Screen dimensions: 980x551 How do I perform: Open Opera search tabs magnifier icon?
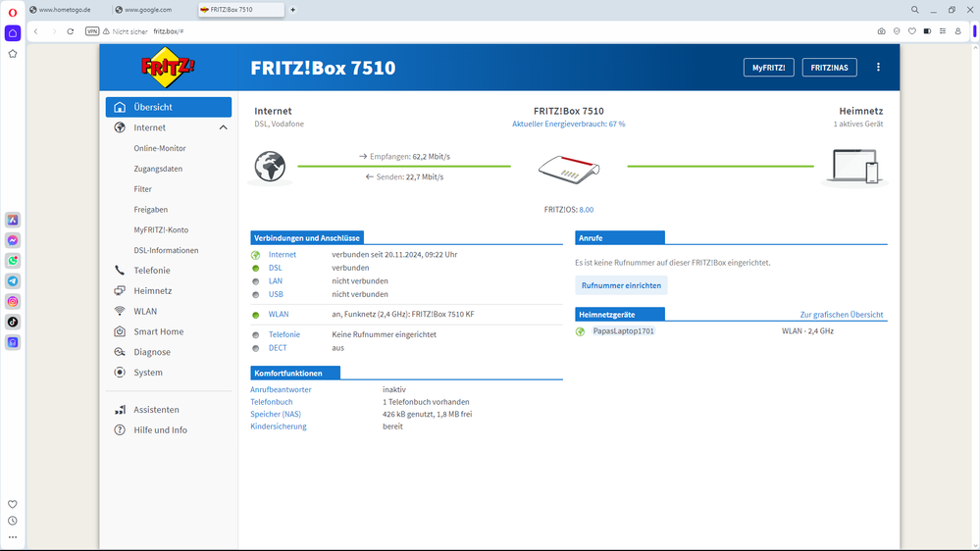click(x=915, y=10)
